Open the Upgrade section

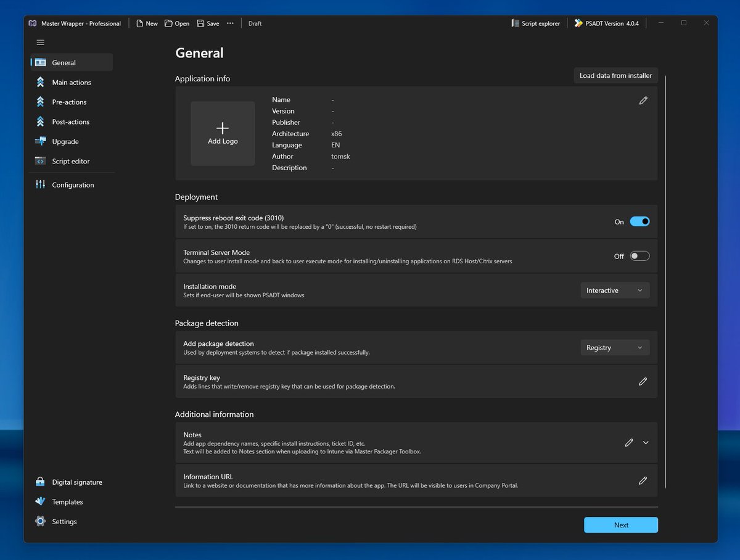[x=72, y=141]
